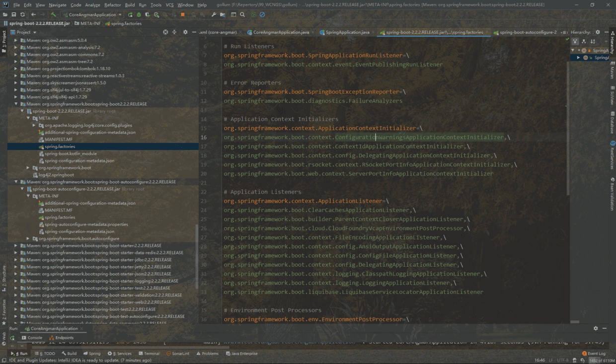Open the VCS menu
616x364 pixels.
pyautogui.click(x=170, y=5)
